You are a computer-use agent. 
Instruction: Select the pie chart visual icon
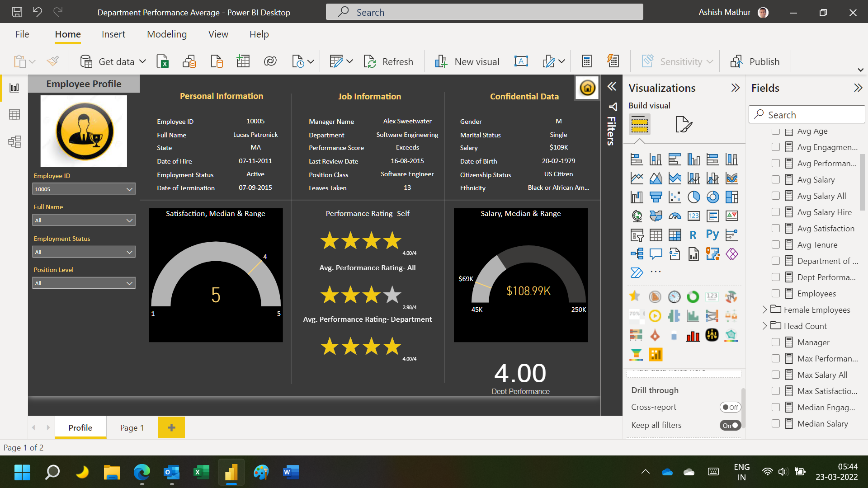point(693,197)
